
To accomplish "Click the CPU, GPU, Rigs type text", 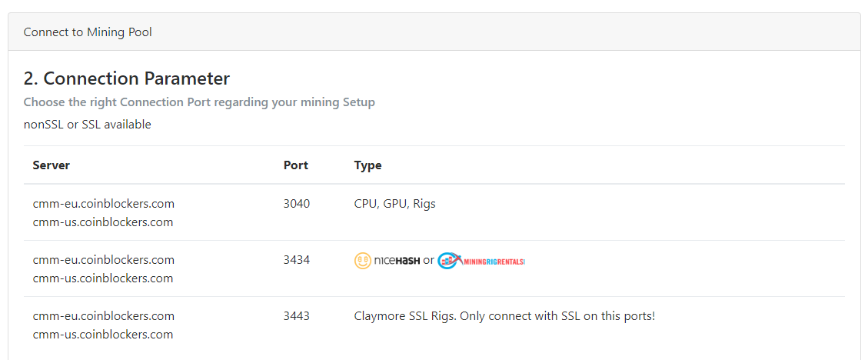I will 395,204.
